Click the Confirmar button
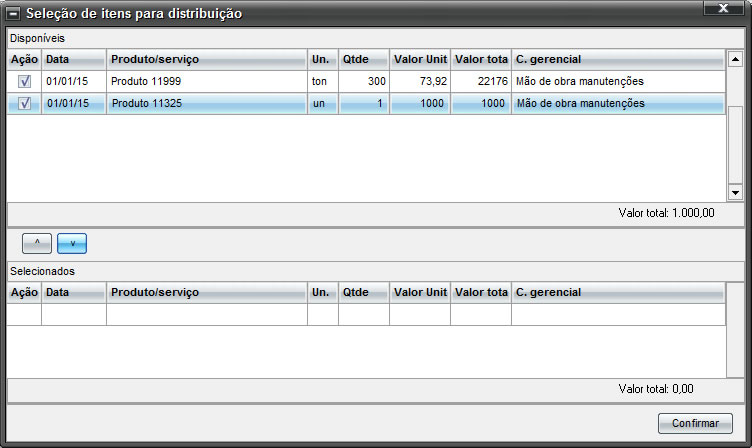Screen dimensions: 752x448 pyautogui.click(x=695, y=423)
